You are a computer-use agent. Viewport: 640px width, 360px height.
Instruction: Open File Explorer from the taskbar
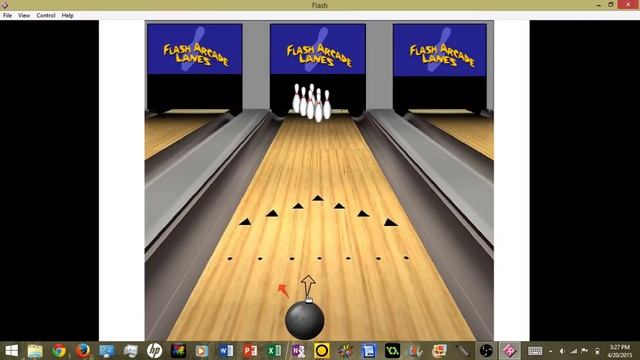35,351
